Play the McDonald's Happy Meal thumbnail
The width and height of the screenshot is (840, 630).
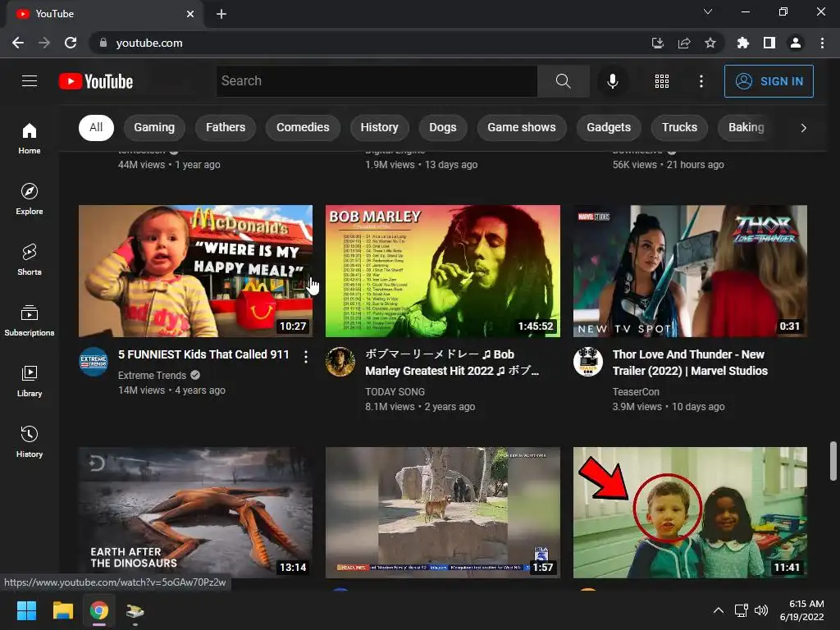point(195,271)
